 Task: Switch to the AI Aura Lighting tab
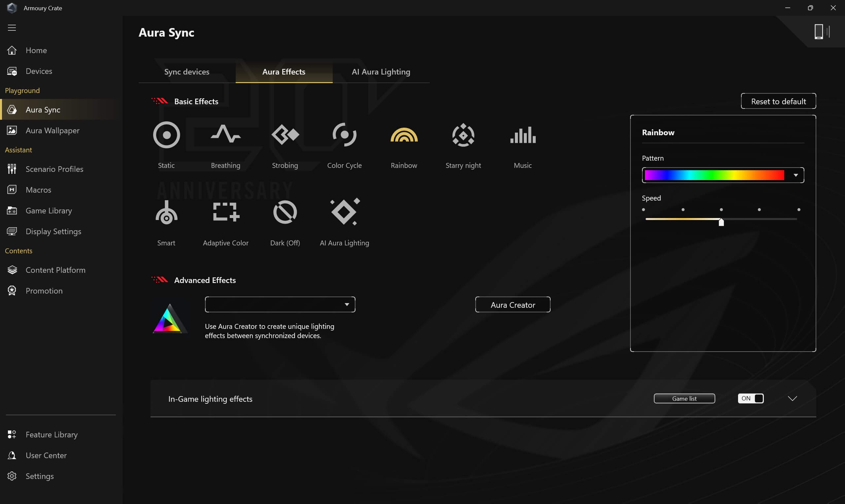[x=381, y=72]
